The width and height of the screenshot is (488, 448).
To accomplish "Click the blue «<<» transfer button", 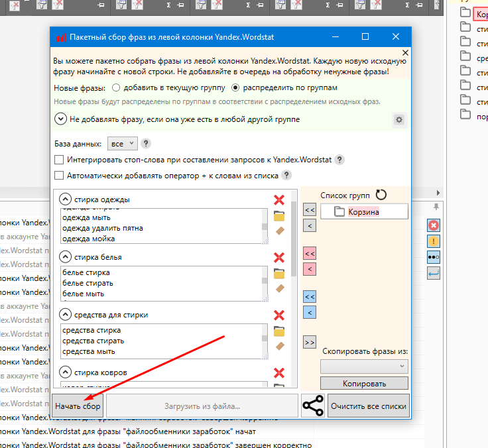I will pos(310,297).
